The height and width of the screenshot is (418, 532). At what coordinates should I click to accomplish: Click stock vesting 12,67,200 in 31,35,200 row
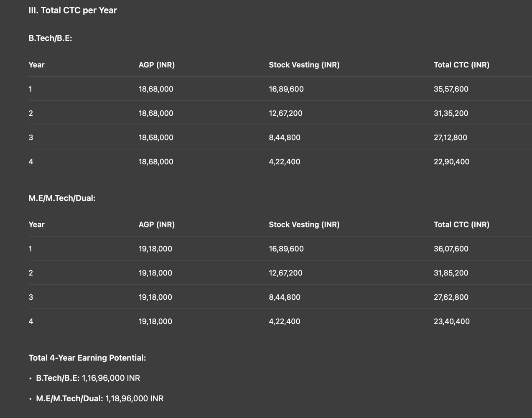285,113
